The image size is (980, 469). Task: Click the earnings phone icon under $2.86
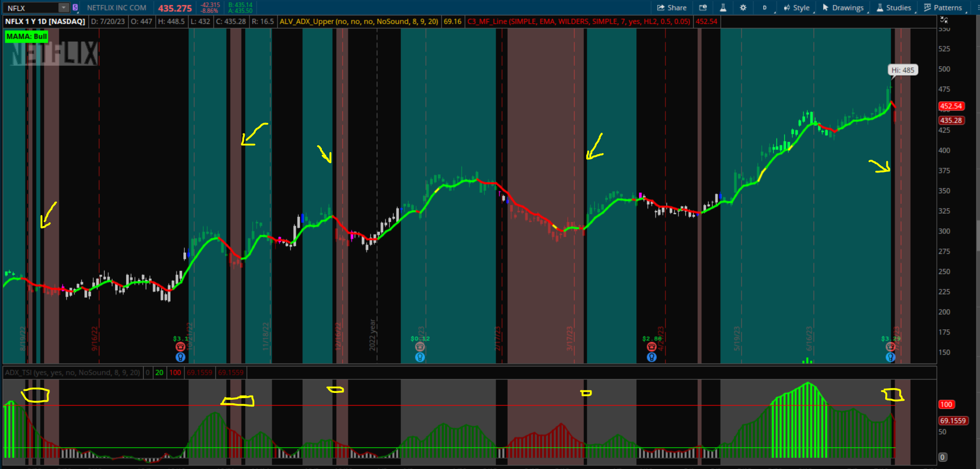[x=651, y=347]
